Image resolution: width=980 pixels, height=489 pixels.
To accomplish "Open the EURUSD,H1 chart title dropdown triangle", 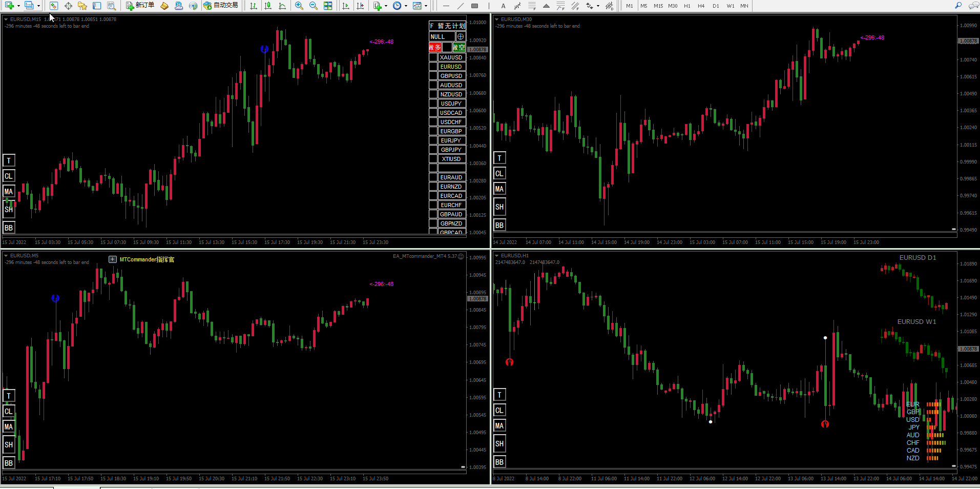I will (496, 255).
